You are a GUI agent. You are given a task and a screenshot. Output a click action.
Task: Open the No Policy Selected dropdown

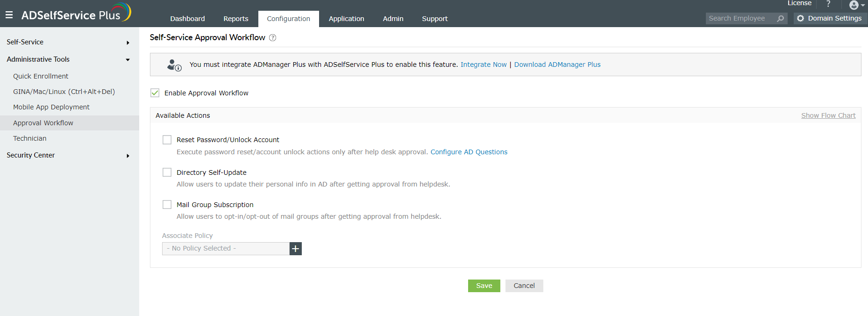226,249
